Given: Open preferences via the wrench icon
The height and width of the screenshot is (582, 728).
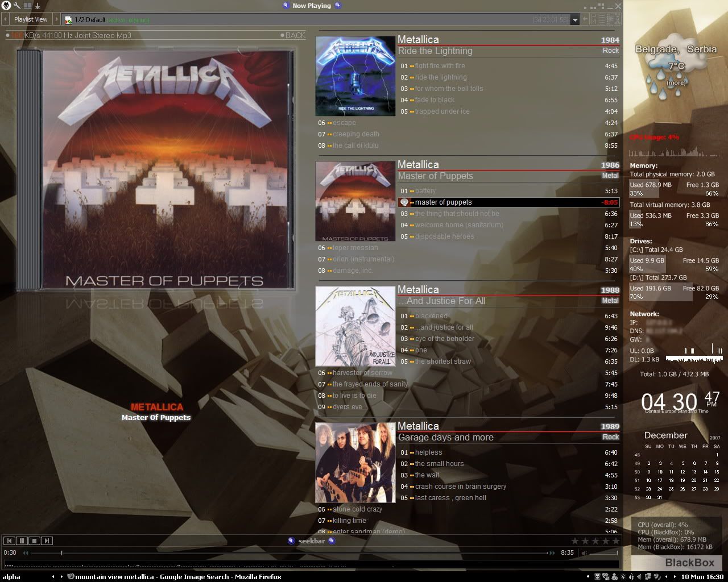Looking at the screenshot, I should tap(16, 6).
